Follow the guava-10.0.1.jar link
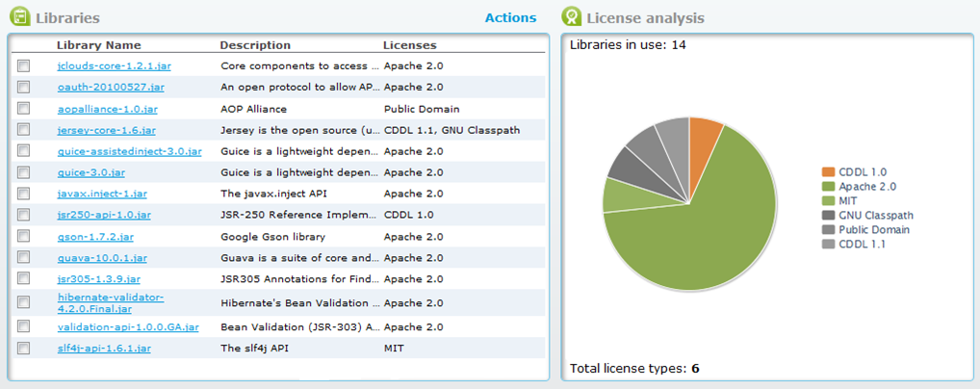 (102, 257)
